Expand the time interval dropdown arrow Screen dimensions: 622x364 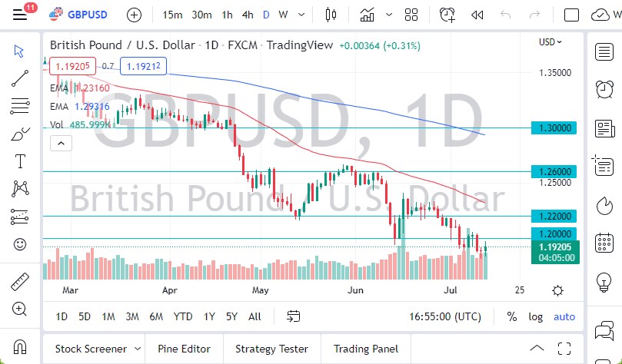[x=301, y=15]
